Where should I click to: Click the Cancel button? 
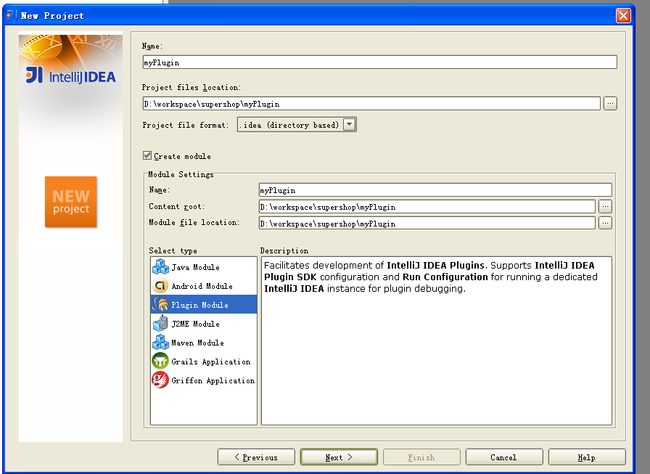(x=504, y=457)
